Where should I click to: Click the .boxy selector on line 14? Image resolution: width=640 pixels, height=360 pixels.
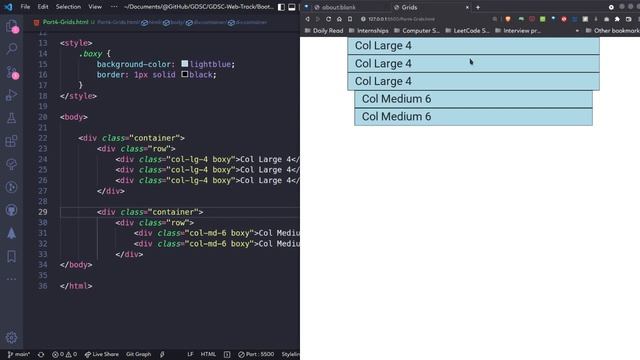pos(90,53)
